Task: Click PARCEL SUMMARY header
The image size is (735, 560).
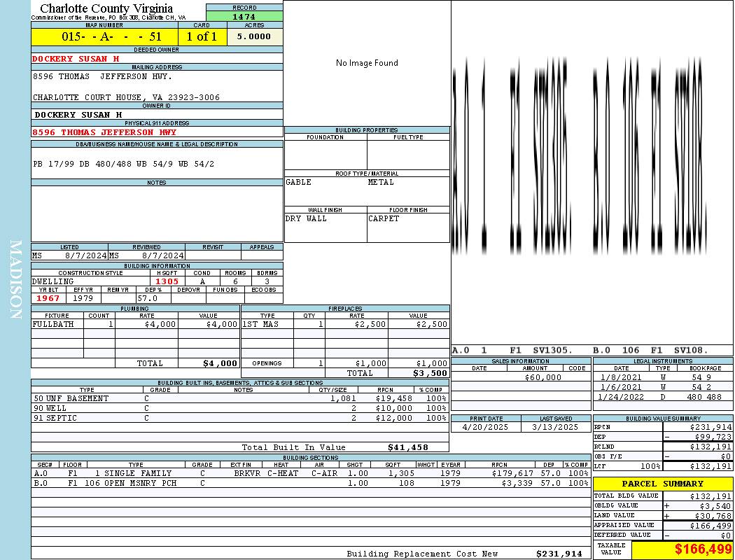Action: coord(662,484)
